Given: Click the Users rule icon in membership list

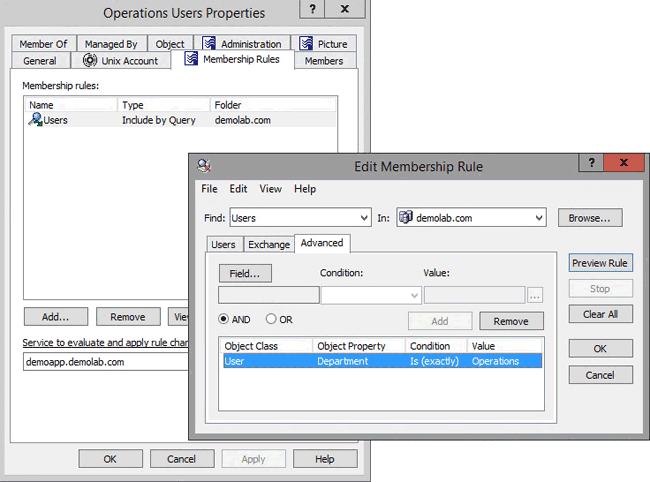Looking at the screenshot, I should (x=35, y=119).
